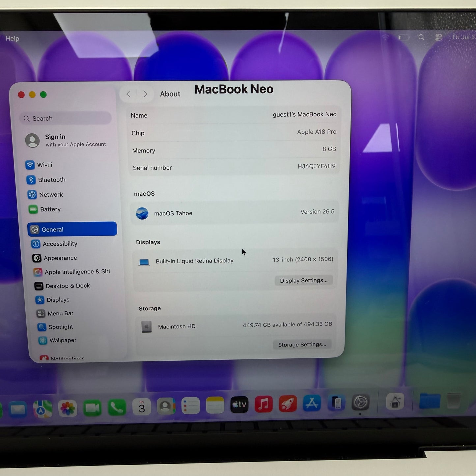Click Built-in Liquid Retina Display row

[235, 261]
